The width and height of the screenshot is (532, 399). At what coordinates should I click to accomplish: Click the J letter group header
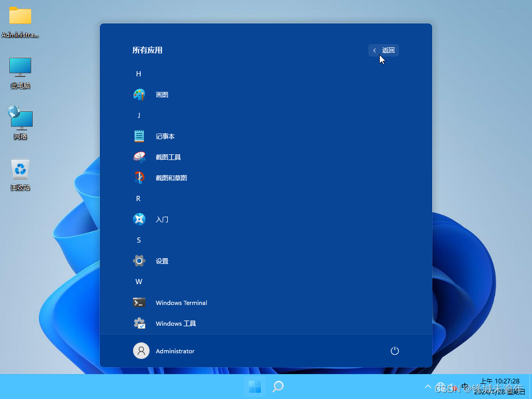(x=138, y=115)
